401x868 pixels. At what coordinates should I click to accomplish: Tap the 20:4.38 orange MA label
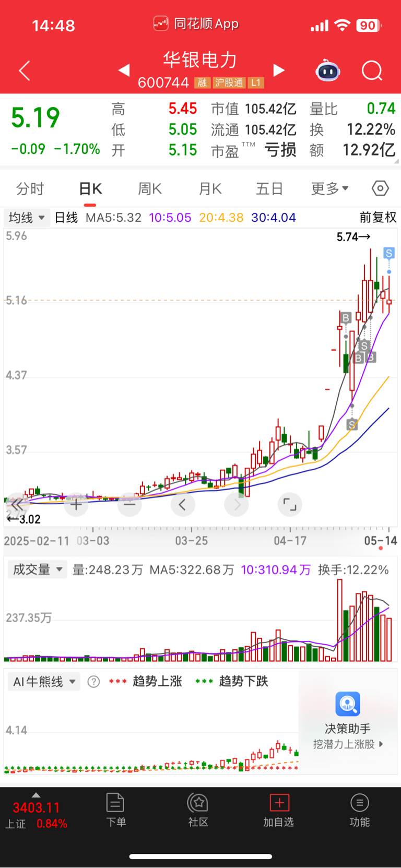coord(221,218)
